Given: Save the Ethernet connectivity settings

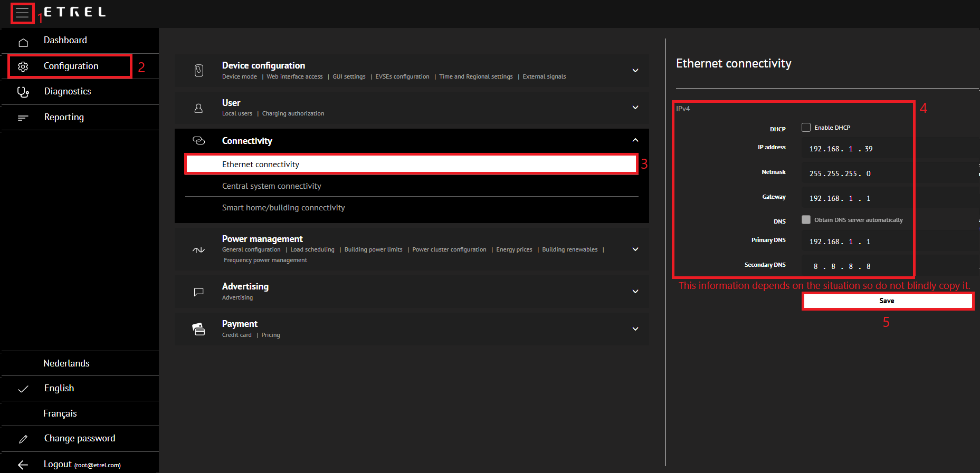Looking at the screenshot, I should tap(887, 301).
